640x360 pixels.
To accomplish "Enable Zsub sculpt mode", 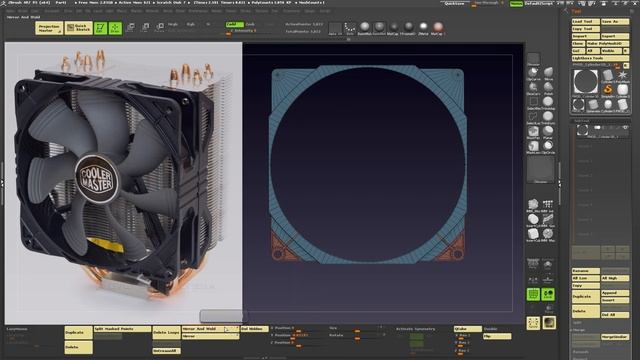I will click(250, 24).
